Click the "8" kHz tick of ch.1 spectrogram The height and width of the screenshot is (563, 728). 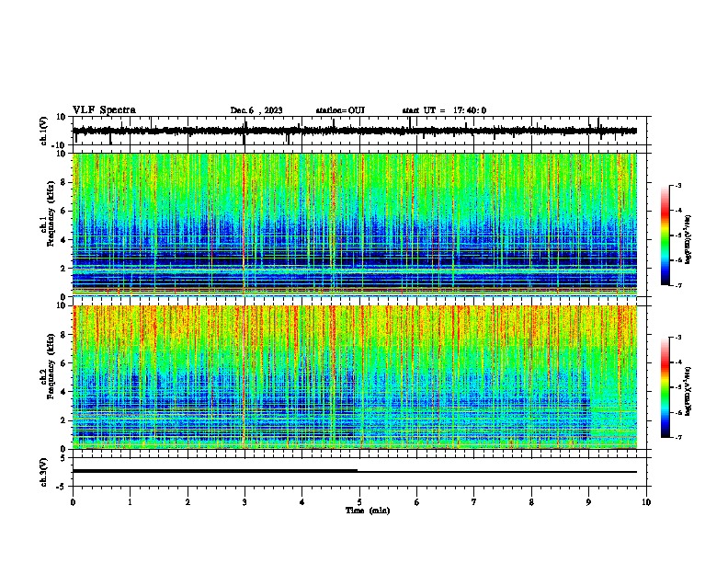pos(63,182)
